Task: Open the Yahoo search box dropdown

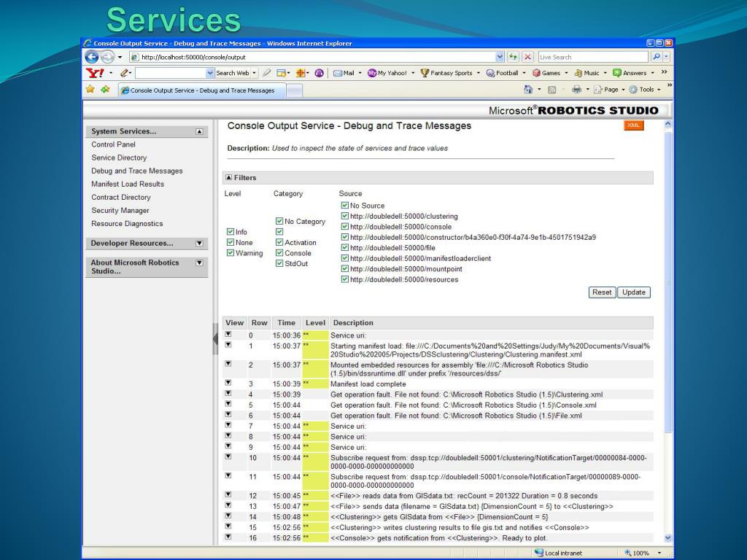Action: tap(209, 73)
